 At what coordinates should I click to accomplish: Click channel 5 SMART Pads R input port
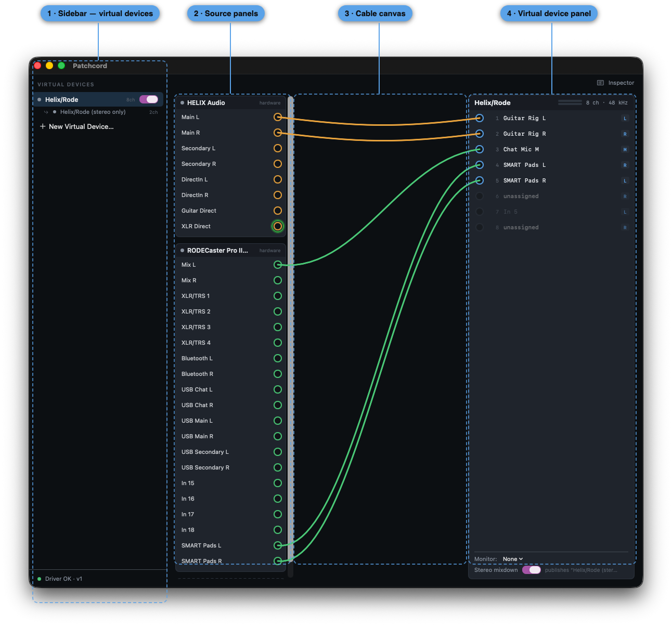[x=480, y=180]
